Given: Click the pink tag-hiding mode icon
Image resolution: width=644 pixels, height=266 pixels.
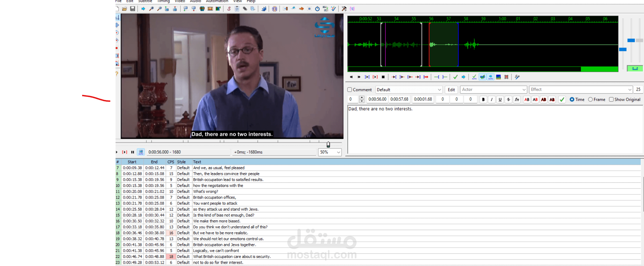Looking at the screenshot, I should click(x=352, y=9).
